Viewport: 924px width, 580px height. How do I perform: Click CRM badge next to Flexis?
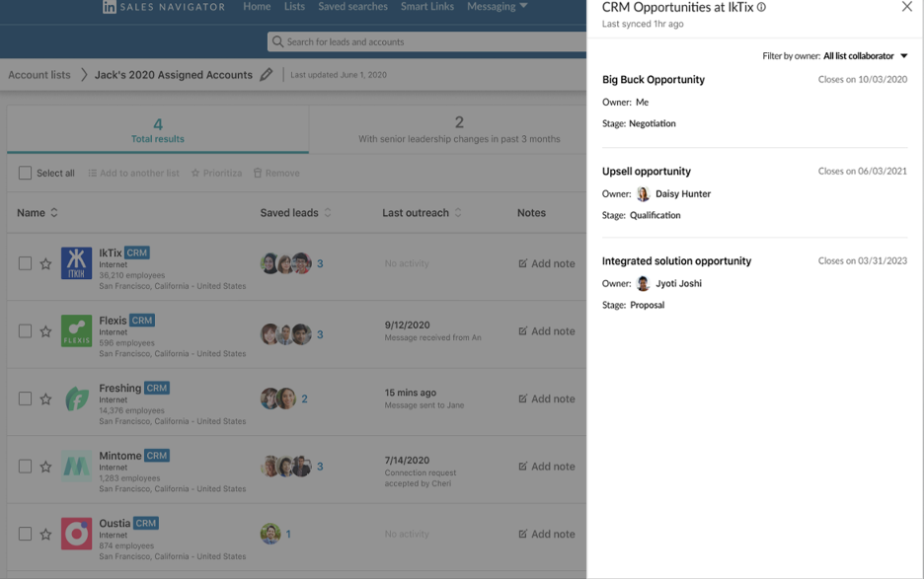(142, 321)
